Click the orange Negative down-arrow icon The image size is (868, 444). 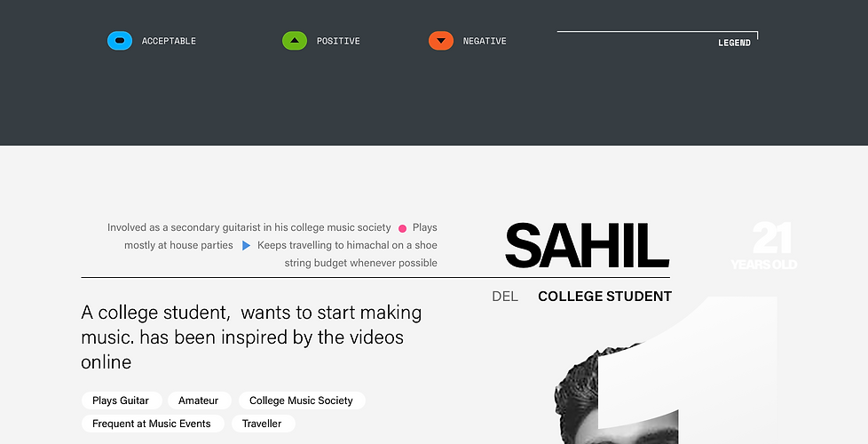[440, 41]
